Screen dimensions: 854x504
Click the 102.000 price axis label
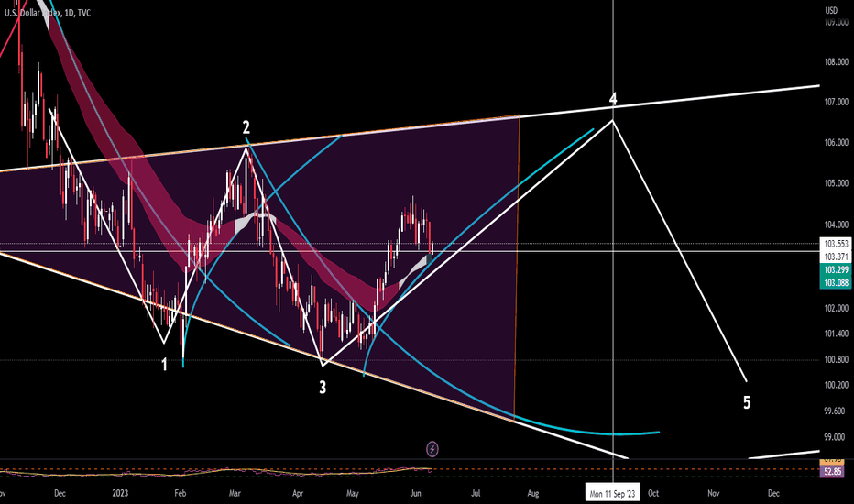coord(836,309)
